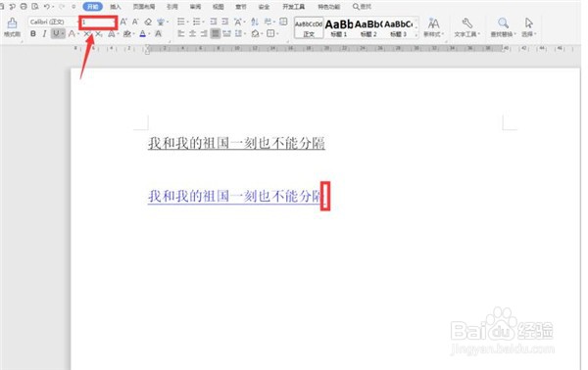Click the paragraph shading bucket icon

coord(255,34)
